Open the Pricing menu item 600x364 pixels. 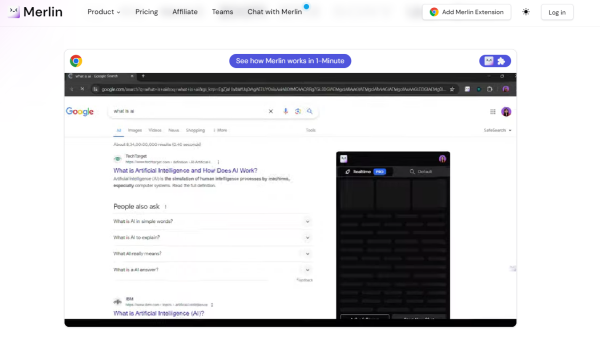pyautogui.click(x=146, y=12)
